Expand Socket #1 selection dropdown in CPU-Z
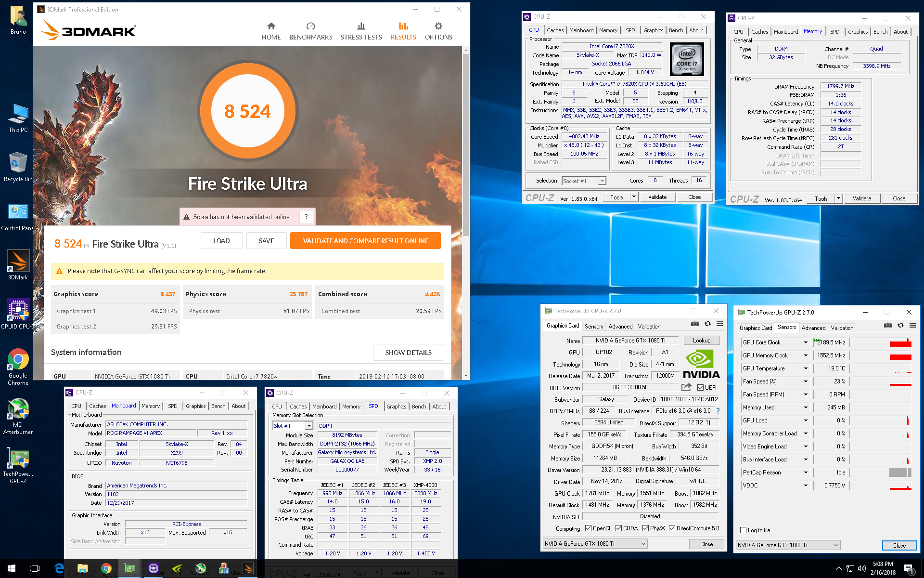Screen dimensions: 924x578 click(x=602, y=181)
